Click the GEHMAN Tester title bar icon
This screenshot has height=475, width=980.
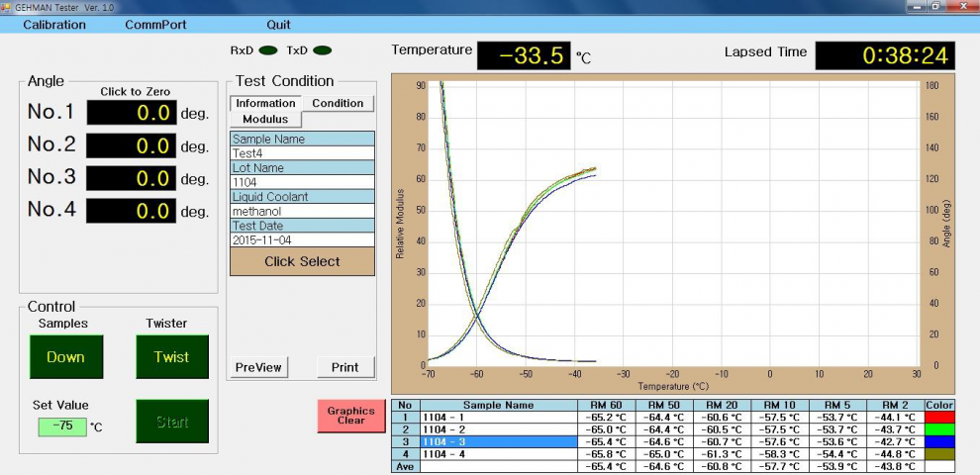coord(7,6)
